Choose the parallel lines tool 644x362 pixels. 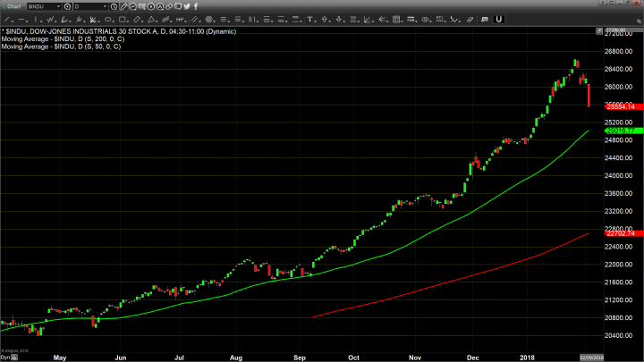click(x=196, y=20)
